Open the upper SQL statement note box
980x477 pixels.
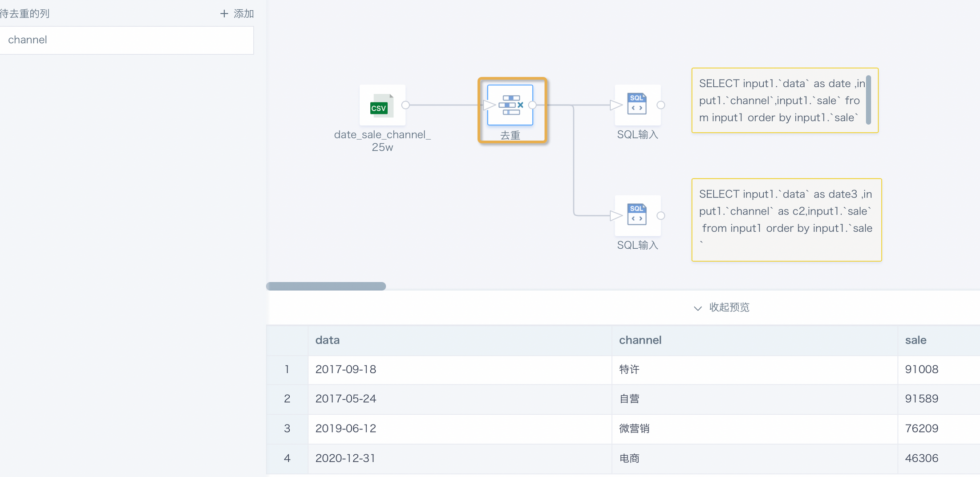(x=785, y=100)
